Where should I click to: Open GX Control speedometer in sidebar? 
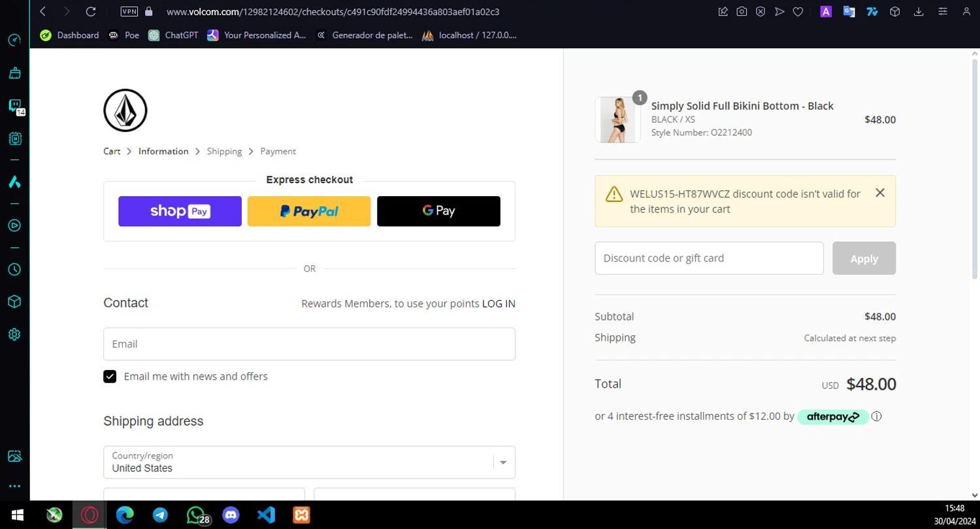(x=14, y=40)
